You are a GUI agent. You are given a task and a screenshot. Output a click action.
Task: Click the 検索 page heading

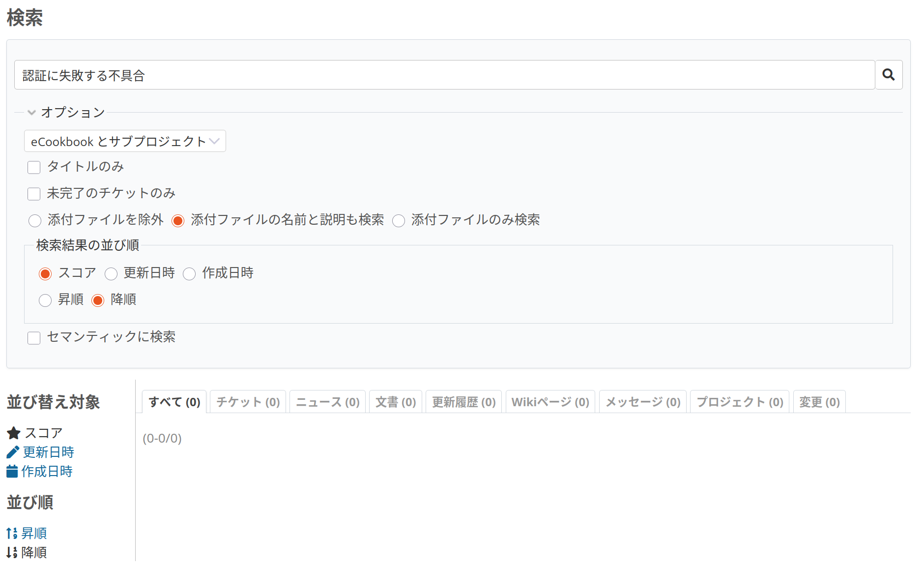click(25, 18)
